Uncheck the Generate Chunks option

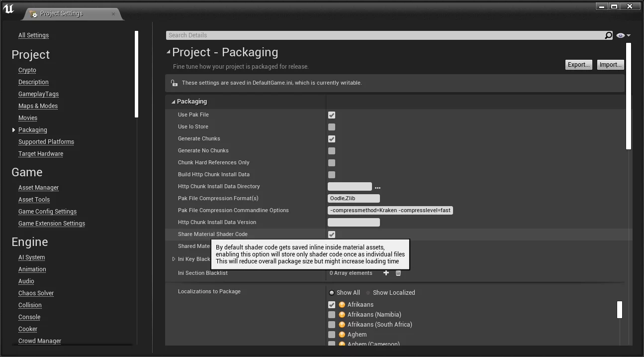point(332,139)
